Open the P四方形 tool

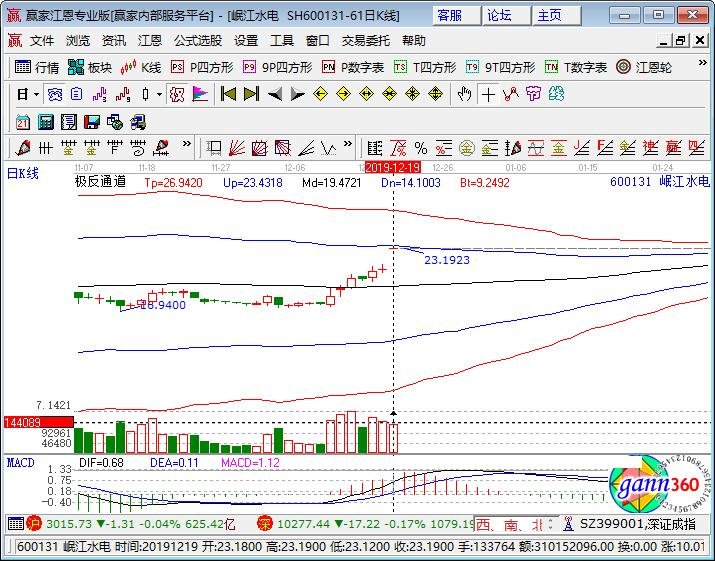pos(202,68)
